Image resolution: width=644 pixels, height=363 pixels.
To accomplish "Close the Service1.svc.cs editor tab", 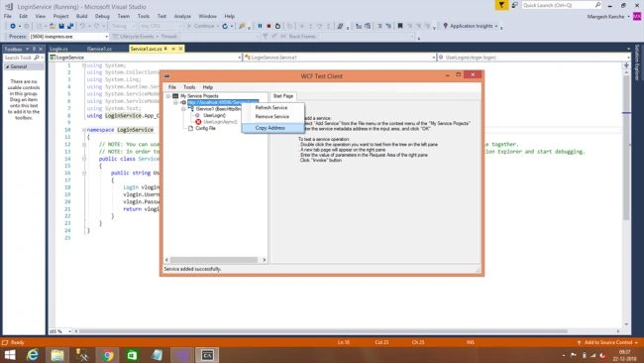I will [x=180, y=49].
